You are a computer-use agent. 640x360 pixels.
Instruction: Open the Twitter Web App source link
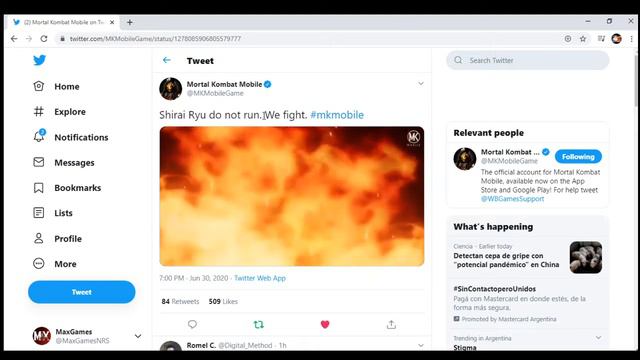pyautogui.click(x=260, y=278)
